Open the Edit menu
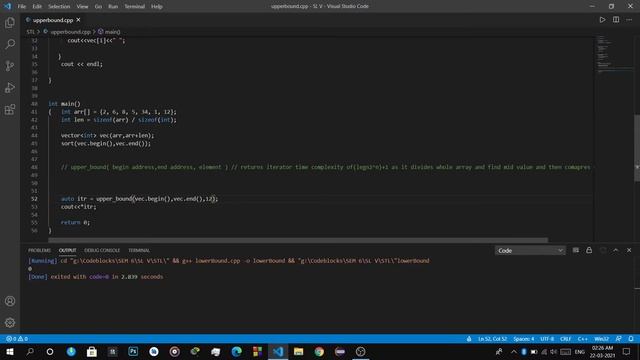Screen dimensions: 640x360 point(37,7)
